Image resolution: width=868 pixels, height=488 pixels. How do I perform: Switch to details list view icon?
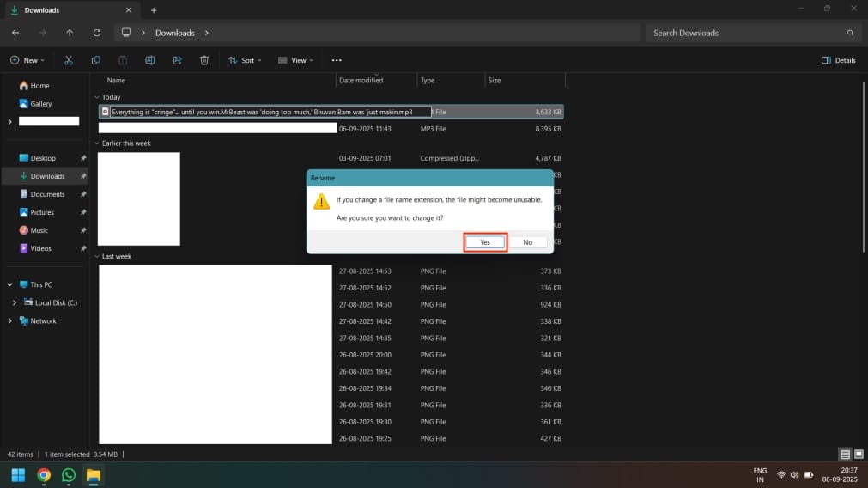click(845, 454)
